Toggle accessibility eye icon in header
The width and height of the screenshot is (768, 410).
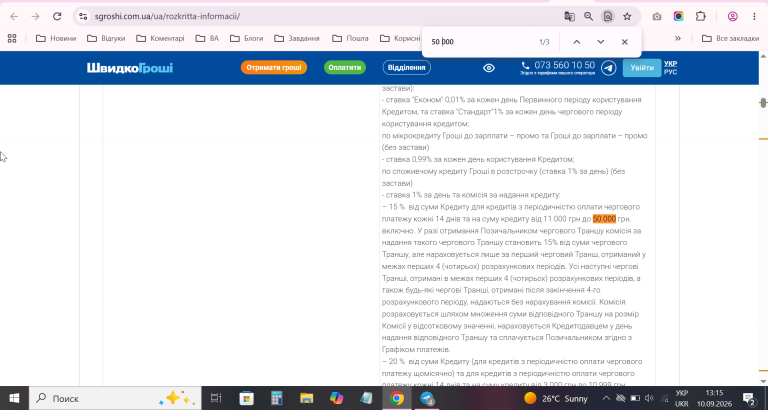point(489,68)
